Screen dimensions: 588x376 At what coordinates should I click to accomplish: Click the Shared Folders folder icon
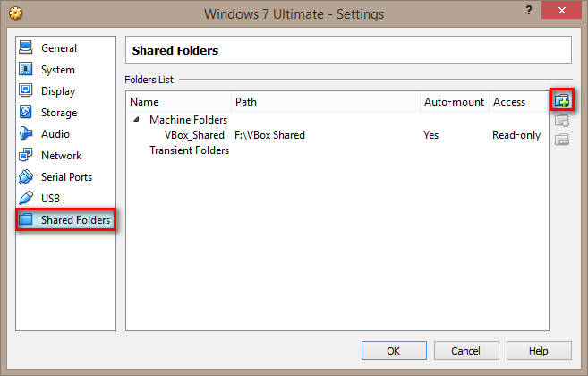tap(25, 219)
